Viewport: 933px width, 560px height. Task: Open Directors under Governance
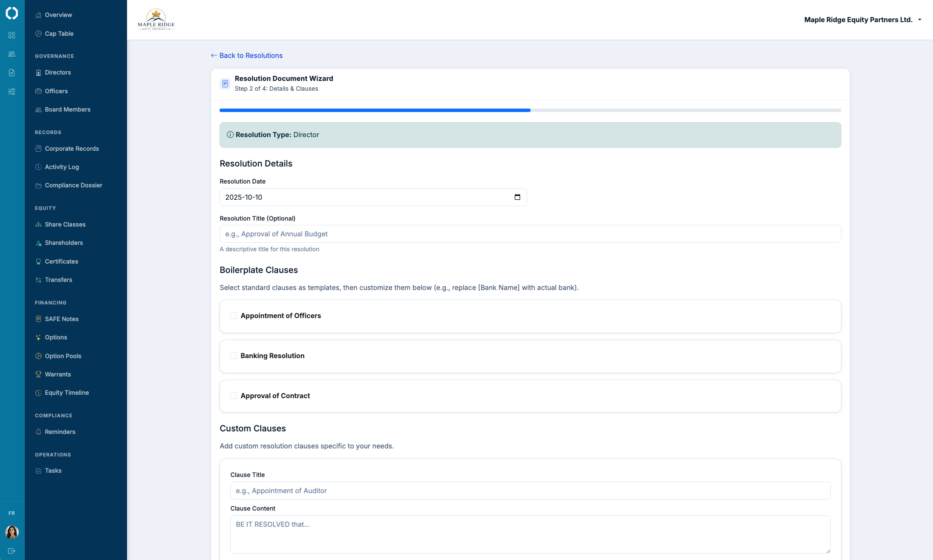pyautogui.click(x=58, y=72)
